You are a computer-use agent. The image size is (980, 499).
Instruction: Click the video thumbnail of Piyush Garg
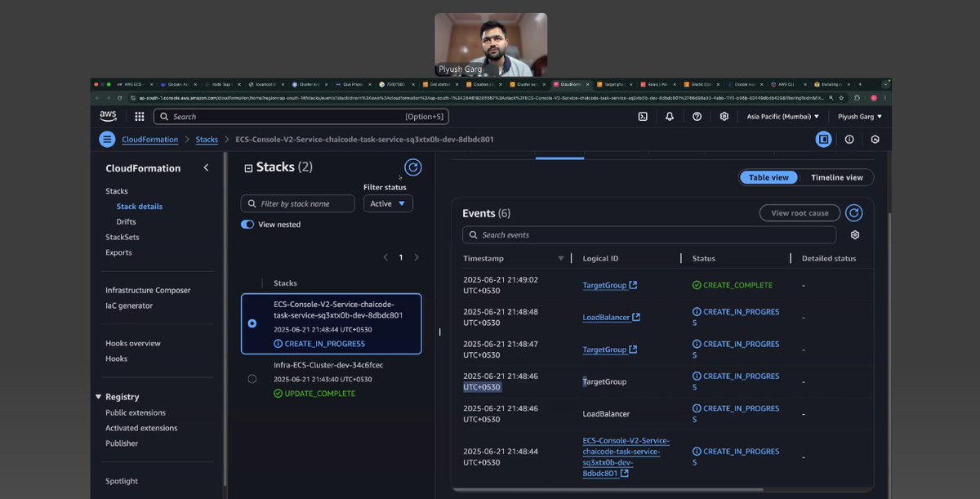click(491, 45)
